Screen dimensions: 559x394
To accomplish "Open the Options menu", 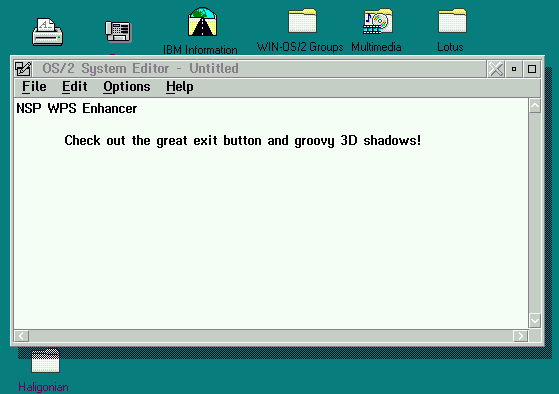I will tap(127, 87).
